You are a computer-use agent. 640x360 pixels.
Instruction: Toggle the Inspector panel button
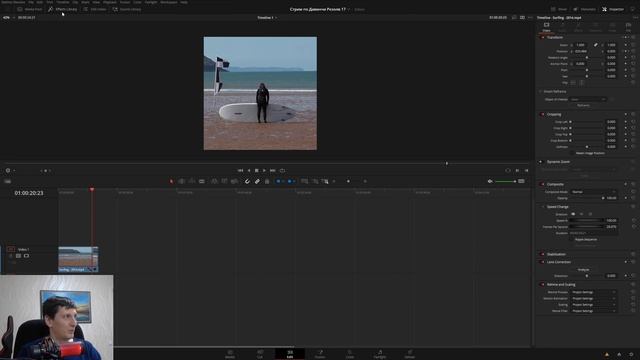(x=613, y=9)
